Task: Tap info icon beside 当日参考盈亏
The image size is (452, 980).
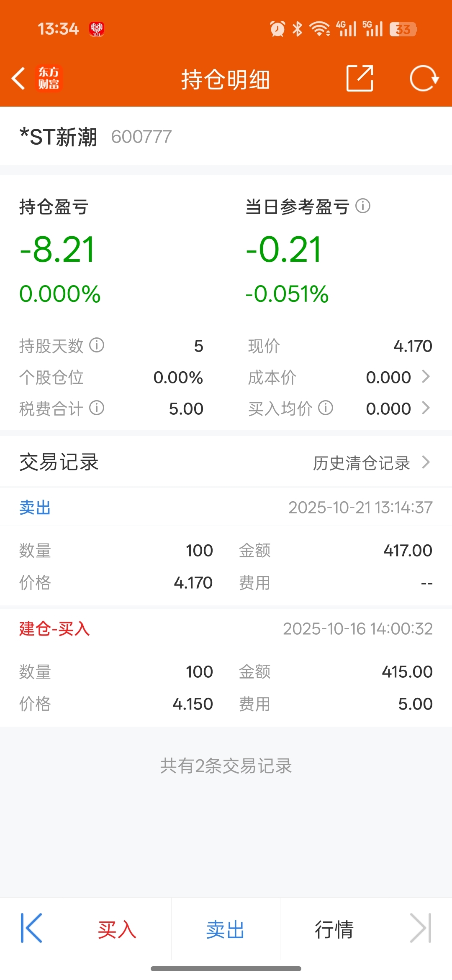Action: [x=362, y=206]
